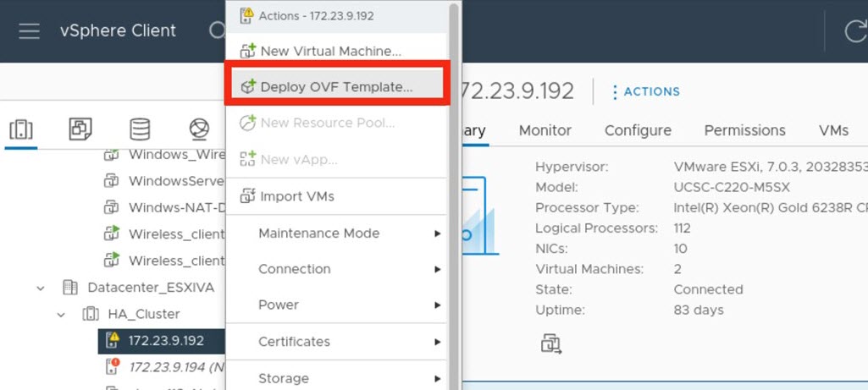Click the Import VMs icon
The image size is (868, 390).
coord(247,196)
